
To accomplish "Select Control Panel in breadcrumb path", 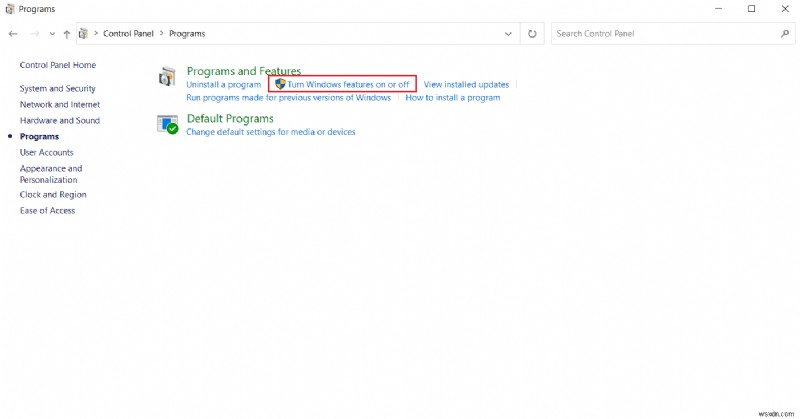I will tap(128, 34).
